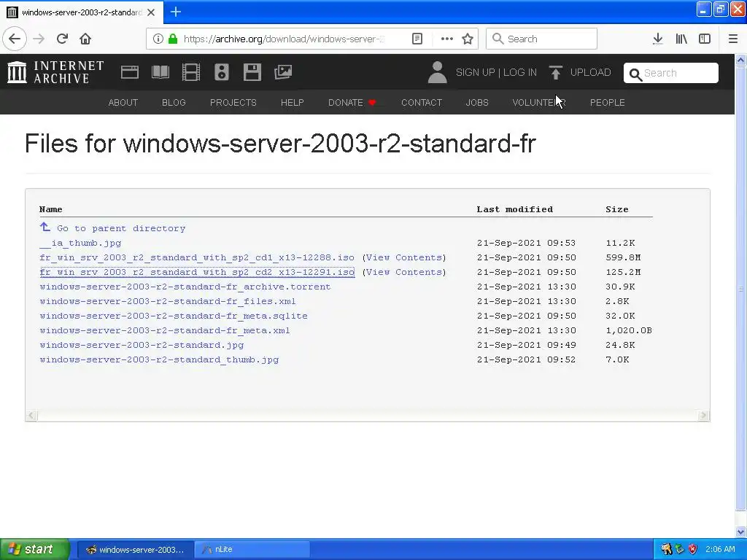Reload the page with refresh icon
This screenshot has height=560, width=747.
(63, 39)
